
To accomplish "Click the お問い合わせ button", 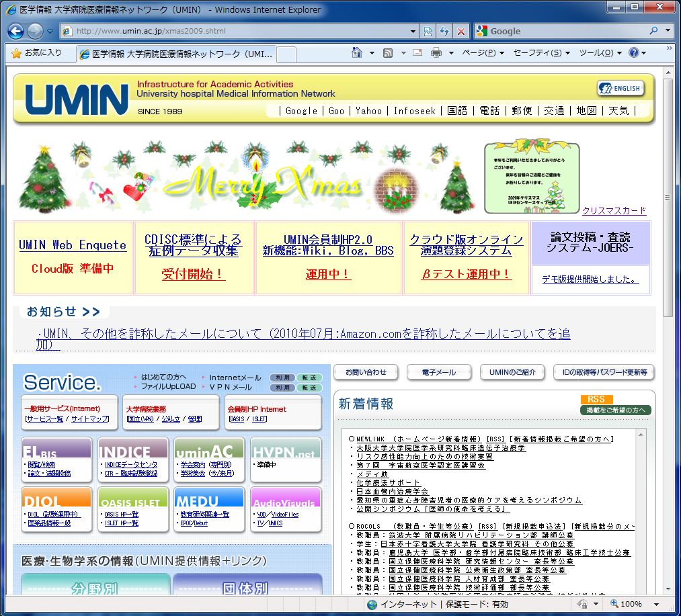I will (x=366, y=372).
